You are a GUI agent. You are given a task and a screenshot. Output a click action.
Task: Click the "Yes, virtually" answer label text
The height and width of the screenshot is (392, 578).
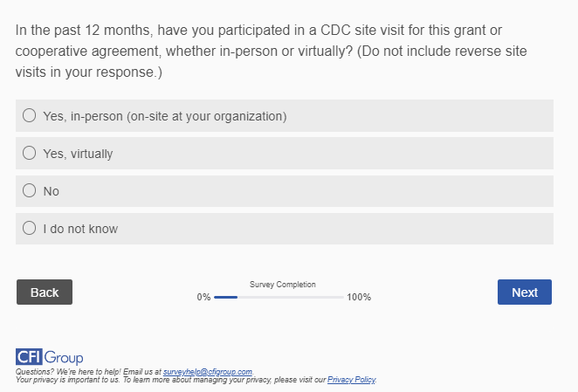click(78, 154)
